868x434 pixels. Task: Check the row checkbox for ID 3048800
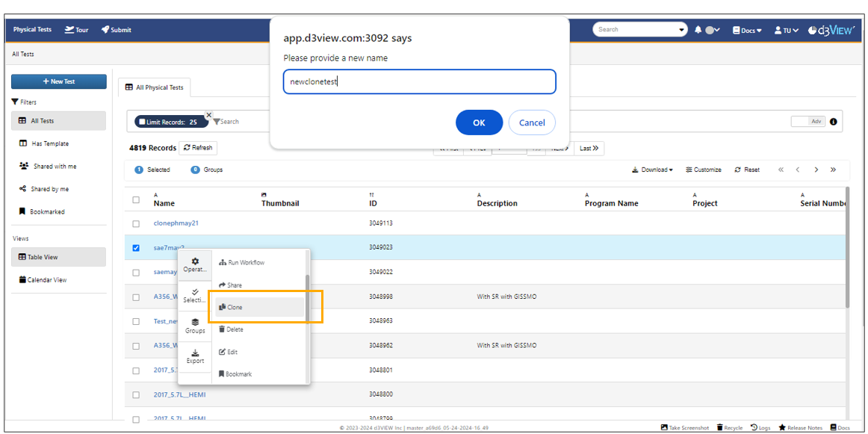click(x=136, y=394)
